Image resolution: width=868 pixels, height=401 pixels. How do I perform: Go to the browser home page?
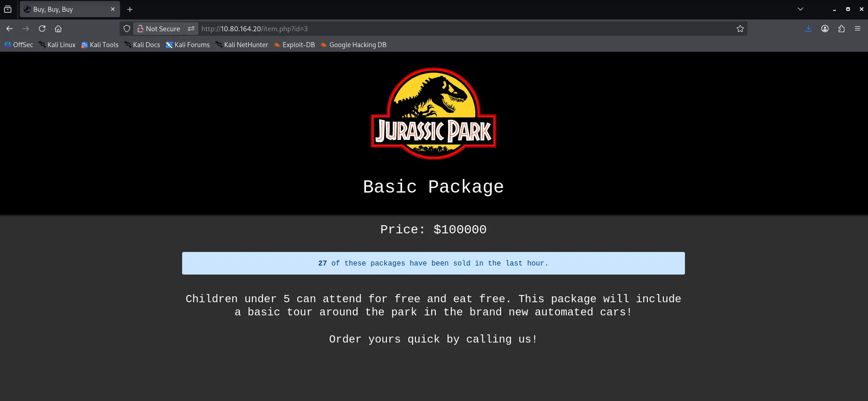point(58,29)
